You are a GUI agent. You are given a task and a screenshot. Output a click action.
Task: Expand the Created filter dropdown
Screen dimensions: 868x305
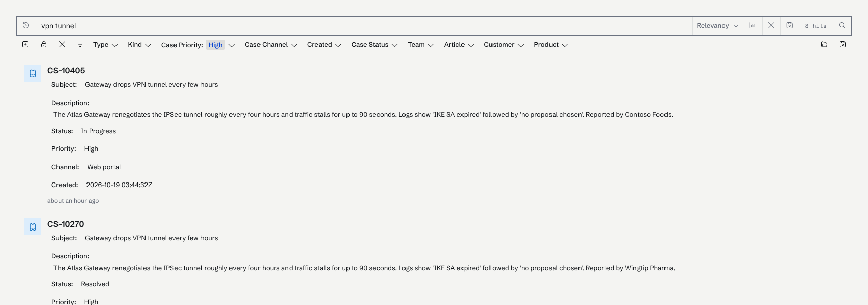click(324, 45)
